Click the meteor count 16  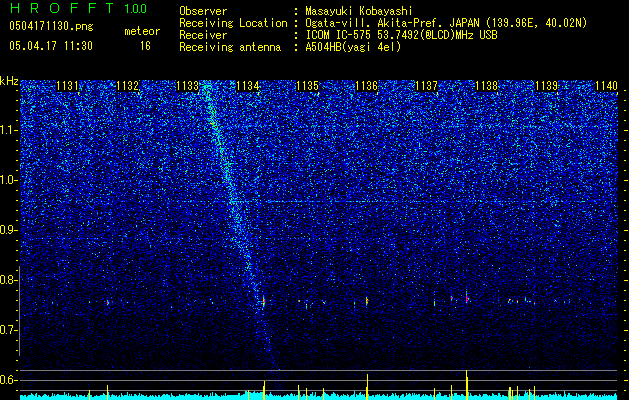145,46
